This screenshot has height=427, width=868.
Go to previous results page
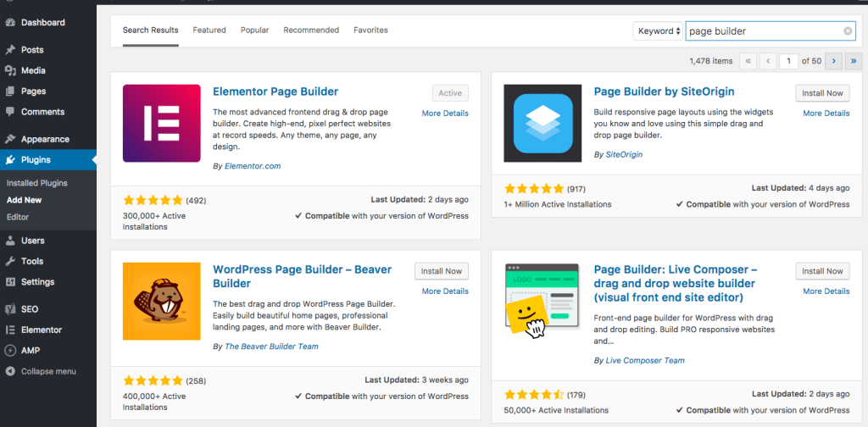click(x=768, y=61)
